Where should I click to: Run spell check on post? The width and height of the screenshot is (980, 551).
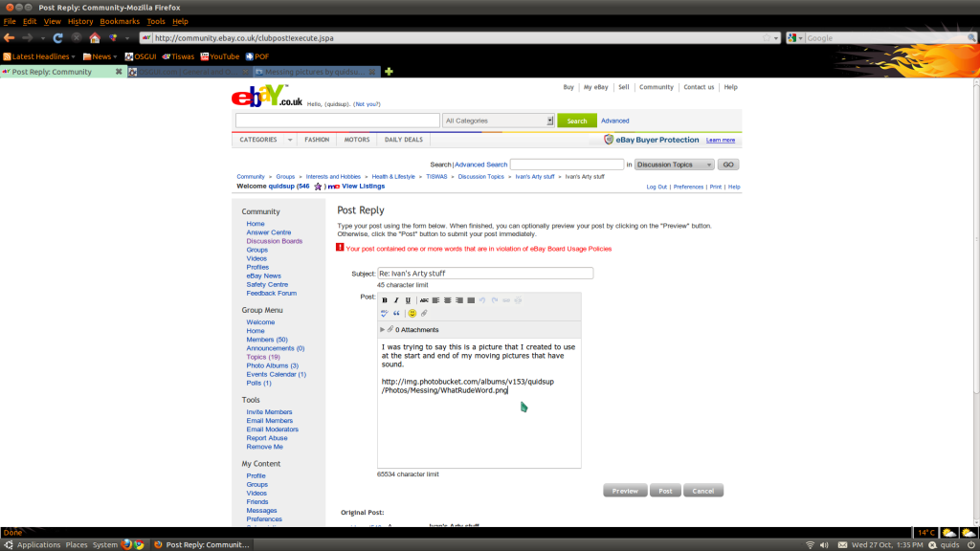coord(385,313)
